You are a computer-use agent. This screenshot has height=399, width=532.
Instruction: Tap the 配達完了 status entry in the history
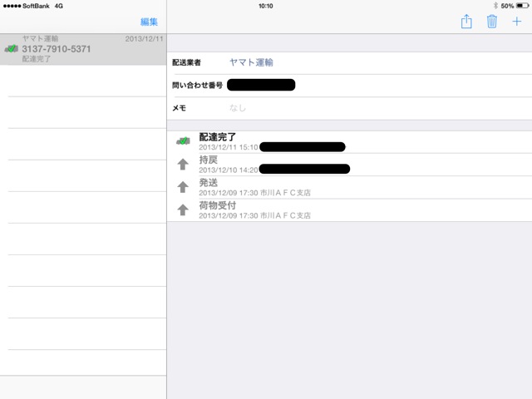point(349,142)
